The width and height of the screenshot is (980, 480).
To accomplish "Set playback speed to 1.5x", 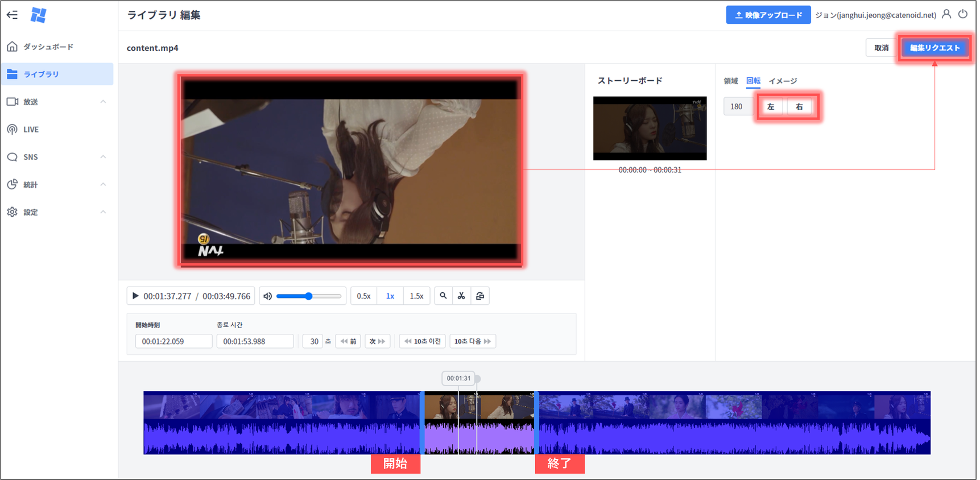I will click(416, 296).
